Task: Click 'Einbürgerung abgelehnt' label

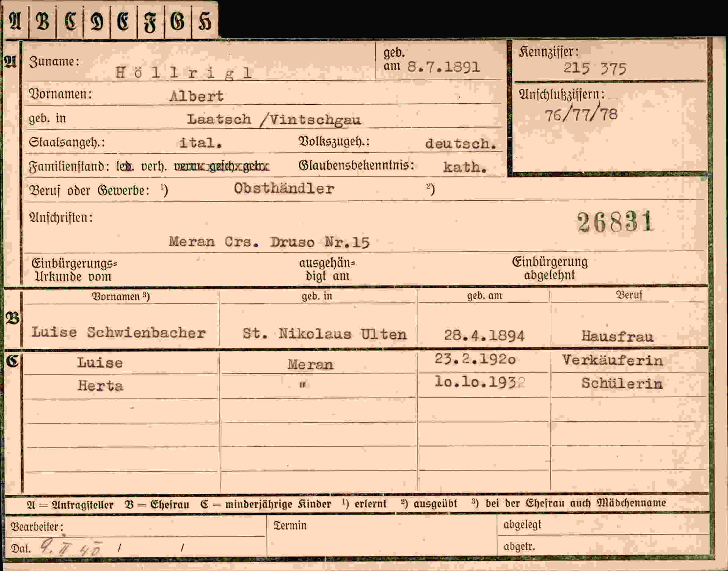Action: (x=550, y=268)
